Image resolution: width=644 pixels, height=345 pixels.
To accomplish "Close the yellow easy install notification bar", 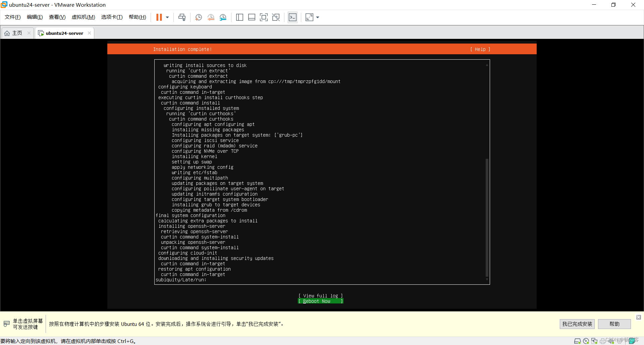I will 639,317.
